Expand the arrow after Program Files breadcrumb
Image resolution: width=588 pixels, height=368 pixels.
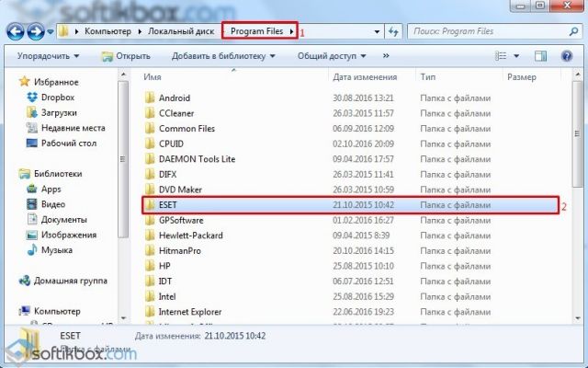coord(291,31)
